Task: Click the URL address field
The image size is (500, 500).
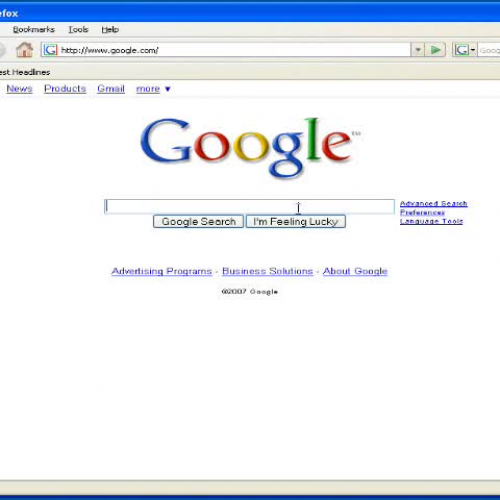Action: pos(226,50)
